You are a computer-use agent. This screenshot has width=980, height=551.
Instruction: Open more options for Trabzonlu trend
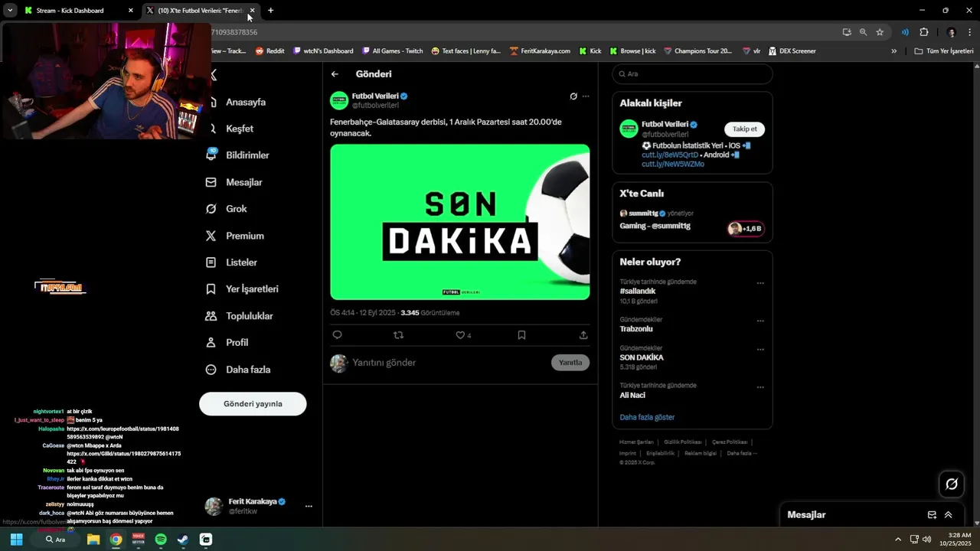click(760, 321)
